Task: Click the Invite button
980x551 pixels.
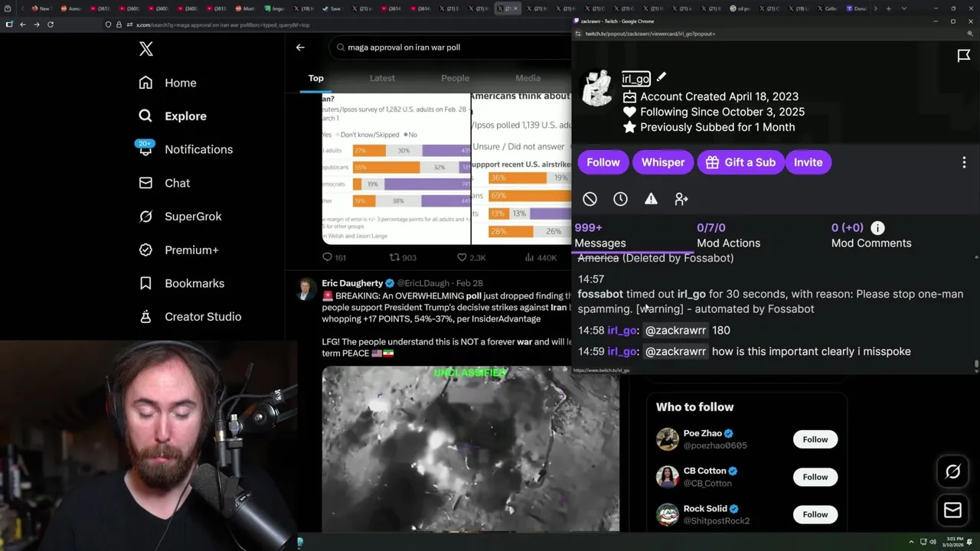Action: [808, 162]
